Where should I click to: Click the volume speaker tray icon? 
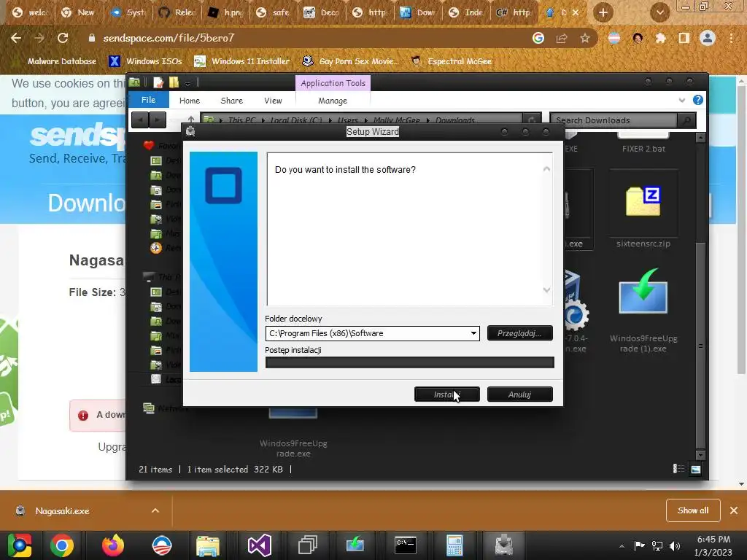tap(675, 545)
